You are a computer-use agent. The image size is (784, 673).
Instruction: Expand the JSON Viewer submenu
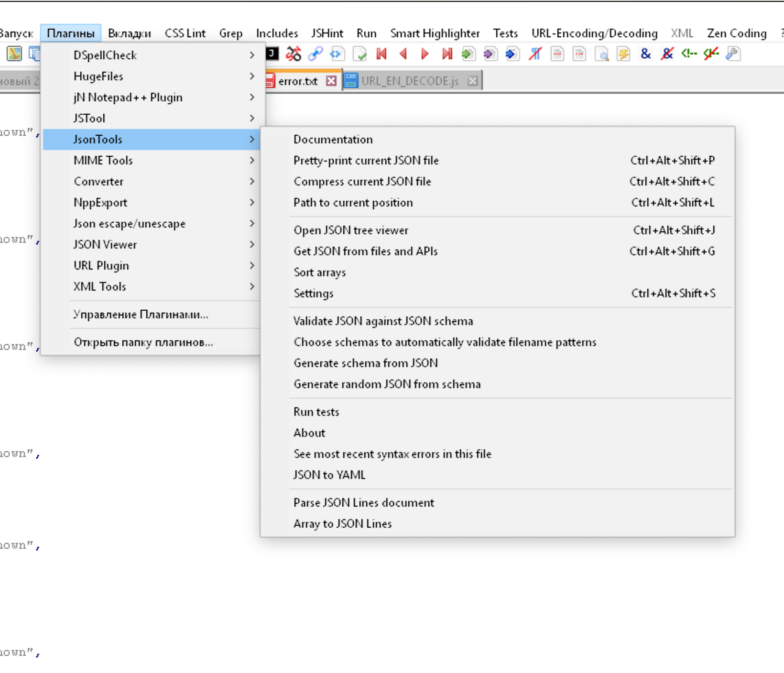(151, 245)
